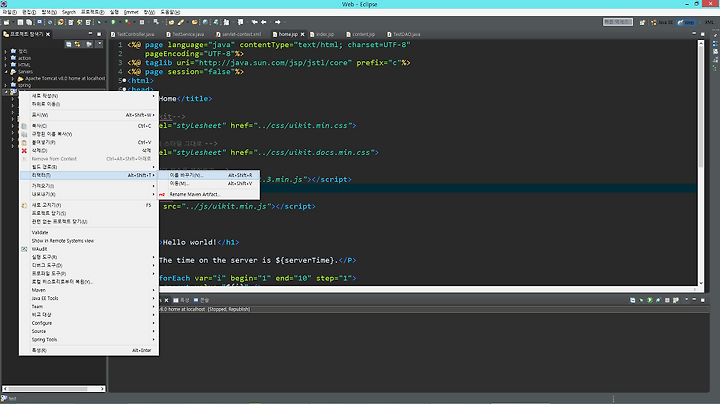Open Team submenu in context menu
The width and height of the screenshot is (720, 404).
(89, 307)
